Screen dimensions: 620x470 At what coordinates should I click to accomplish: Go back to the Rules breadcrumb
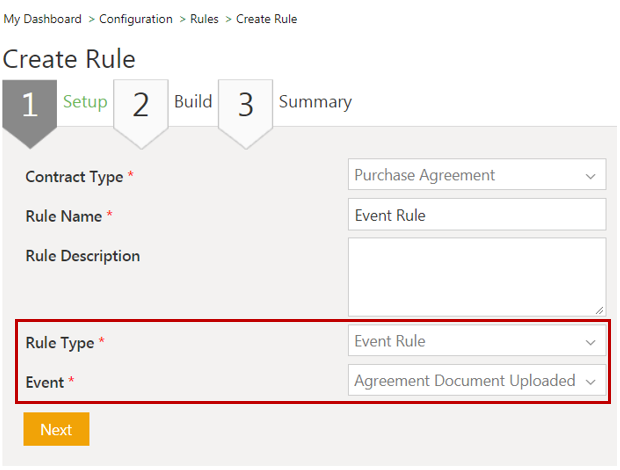(204, 19)
